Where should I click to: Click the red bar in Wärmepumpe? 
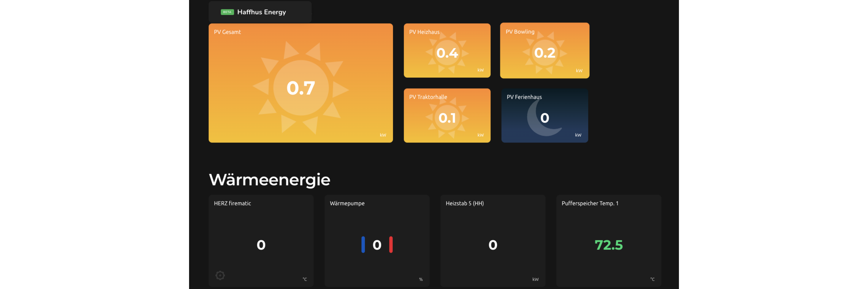[391, 245]
